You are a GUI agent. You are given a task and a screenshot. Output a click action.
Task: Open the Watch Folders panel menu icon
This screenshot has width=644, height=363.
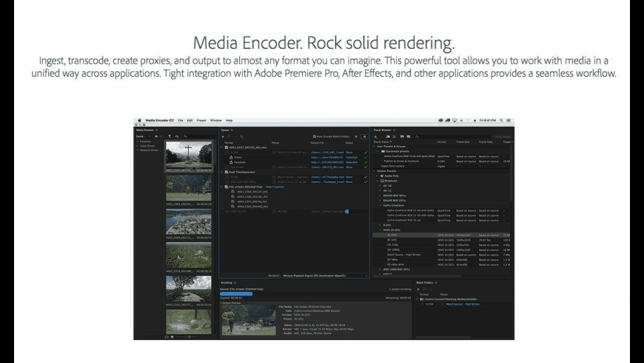436,283
